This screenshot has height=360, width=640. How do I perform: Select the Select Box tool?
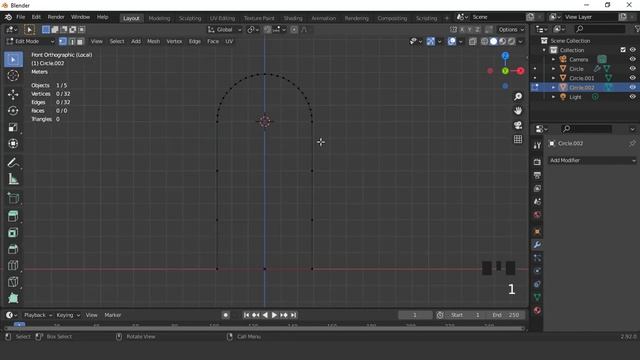point(13,60)
